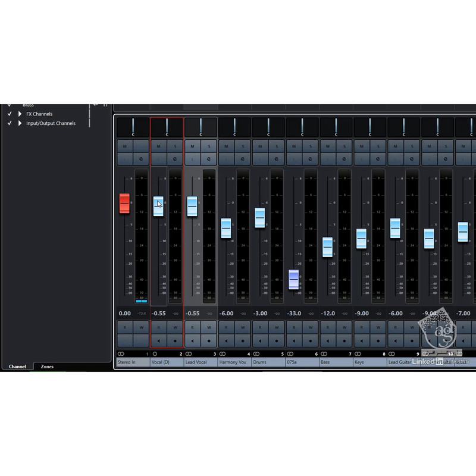Expand the FX Channels group
The width and height of the screenshot is (476, 476).
pos(20,114)
